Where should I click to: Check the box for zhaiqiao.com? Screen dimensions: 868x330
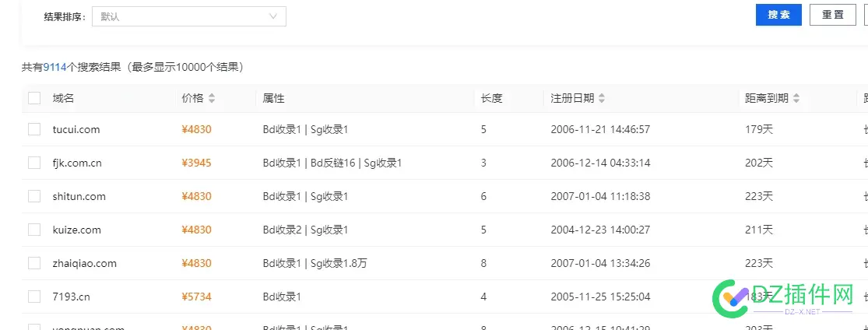tap(34, 263)
